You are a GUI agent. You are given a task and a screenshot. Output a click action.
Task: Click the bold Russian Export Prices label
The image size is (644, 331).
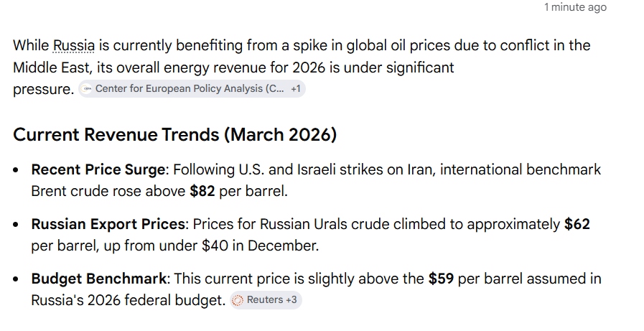click(x=108, y=224)
